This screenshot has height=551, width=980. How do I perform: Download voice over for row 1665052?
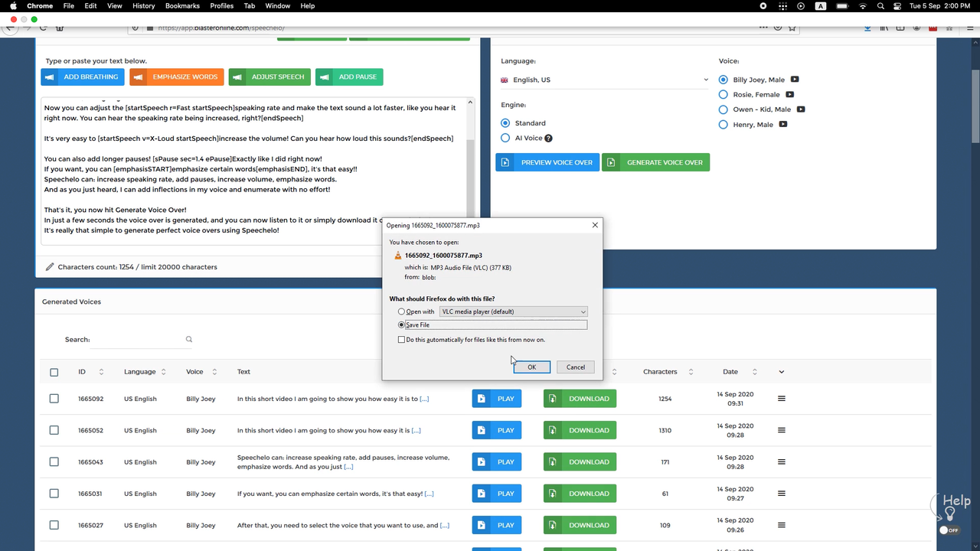[580, 430]
